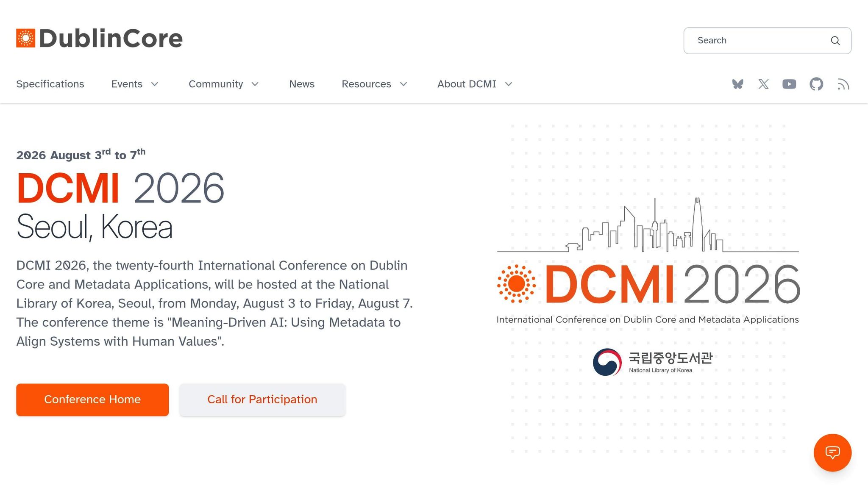
Task: Expand the Resources menu chevron
Action: coord(403,84)
